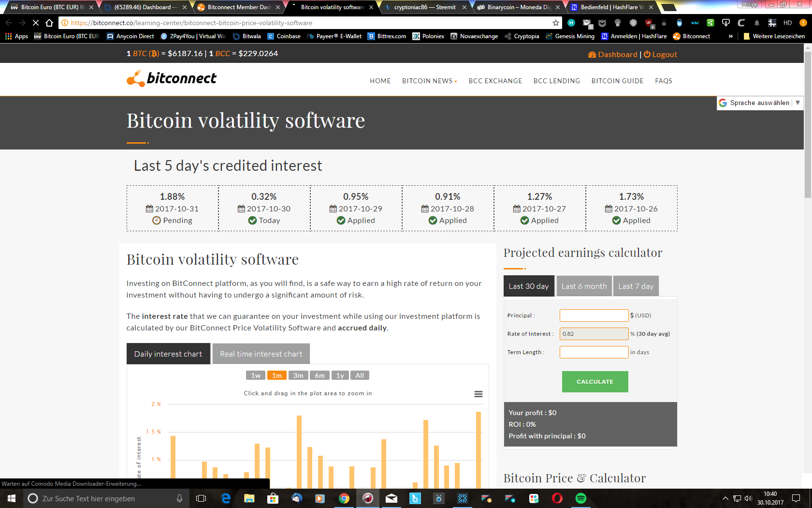Image resolution: width=812 pixels, height=508 pixels.
Task: Go to browser home page icon
Action: click(x=49, y=23)
